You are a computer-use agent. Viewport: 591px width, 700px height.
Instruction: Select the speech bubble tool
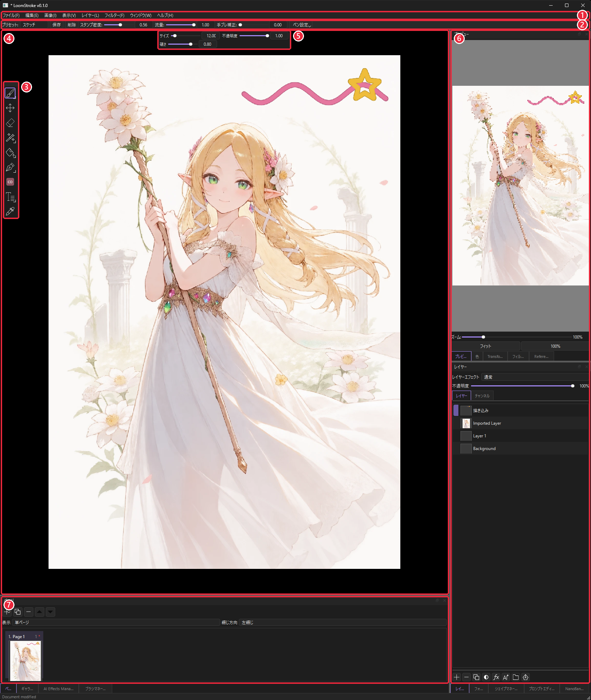click(10, 182)
